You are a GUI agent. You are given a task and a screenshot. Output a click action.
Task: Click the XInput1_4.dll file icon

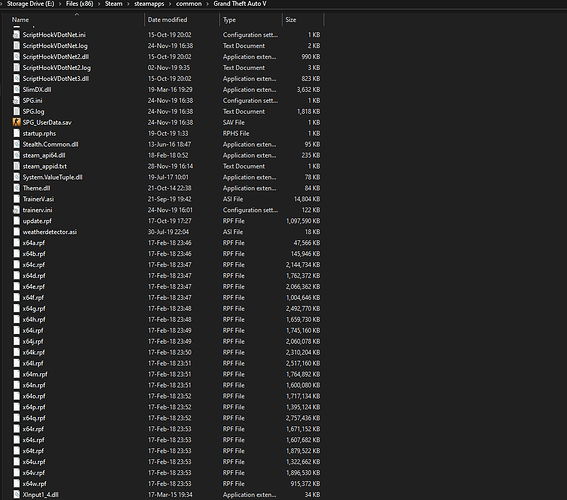pyautogui.click(x=16, y=495)
